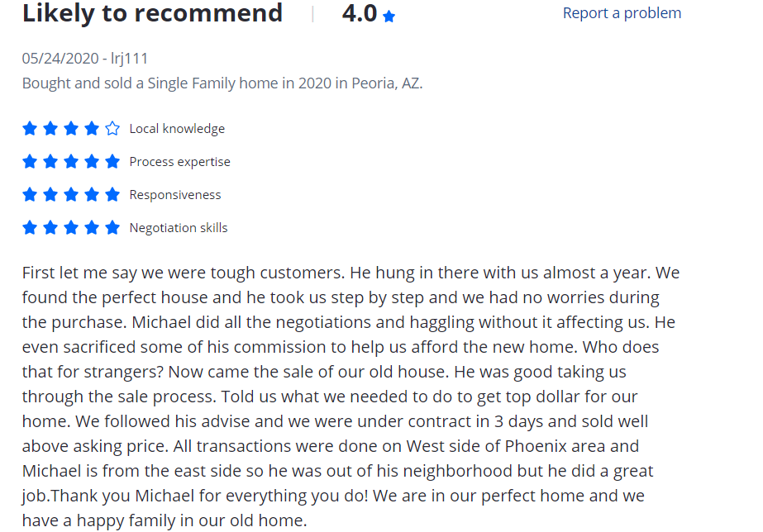Click the fifth star of Process expertise
Viewport: 763px width, 532px height.
pyautogui.click(x=112, y=161)
